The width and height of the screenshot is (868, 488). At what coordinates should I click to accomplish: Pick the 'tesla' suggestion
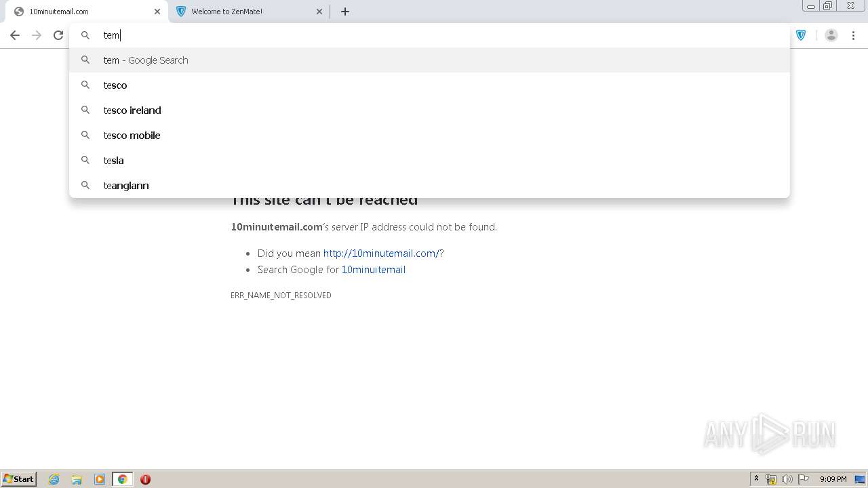(430, 161)
